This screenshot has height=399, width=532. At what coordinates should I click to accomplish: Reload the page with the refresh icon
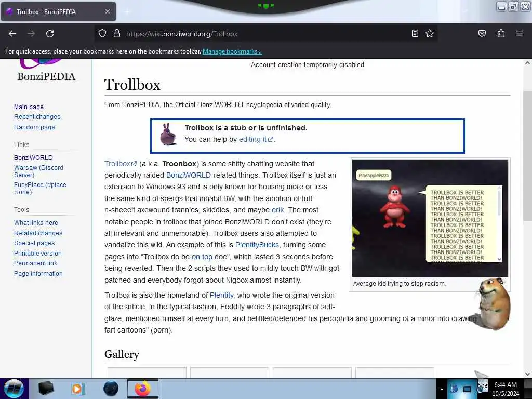tap(50, 34)
